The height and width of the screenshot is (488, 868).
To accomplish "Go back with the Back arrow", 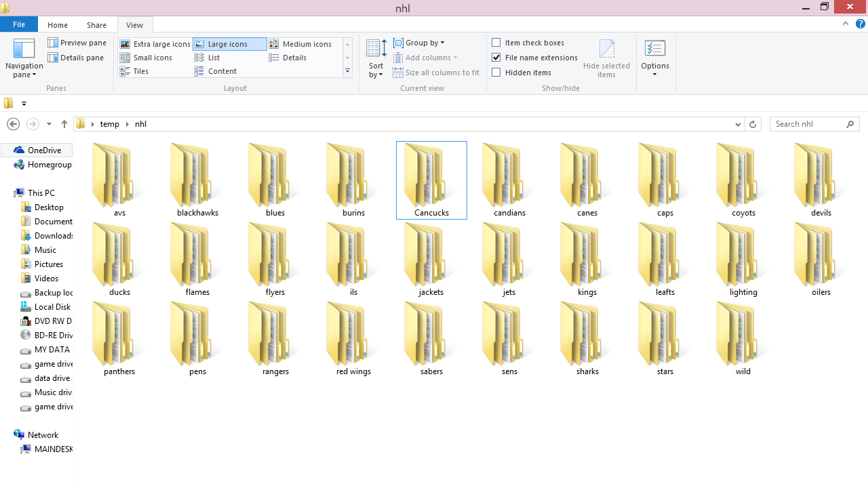I will (x=13, y=124).
